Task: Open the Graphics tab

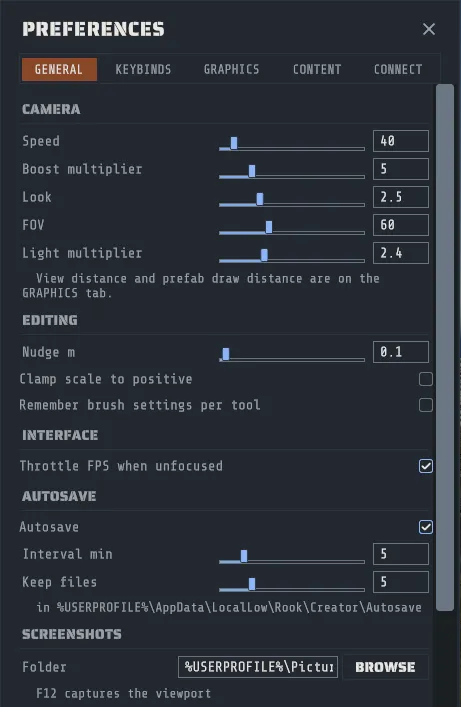Action: click(231, 69)
